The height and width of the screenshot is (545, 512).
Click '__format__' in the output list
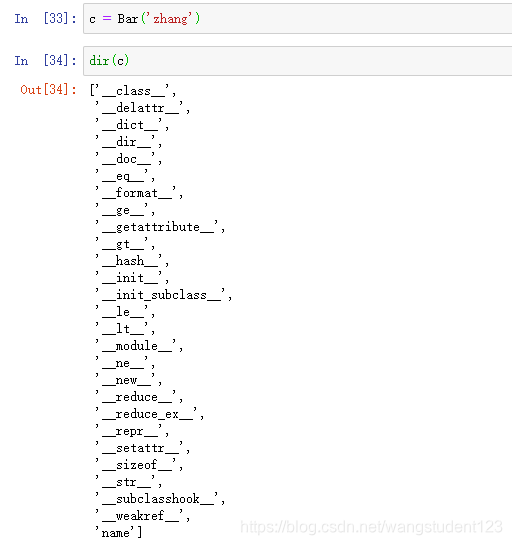pos(136,193)
